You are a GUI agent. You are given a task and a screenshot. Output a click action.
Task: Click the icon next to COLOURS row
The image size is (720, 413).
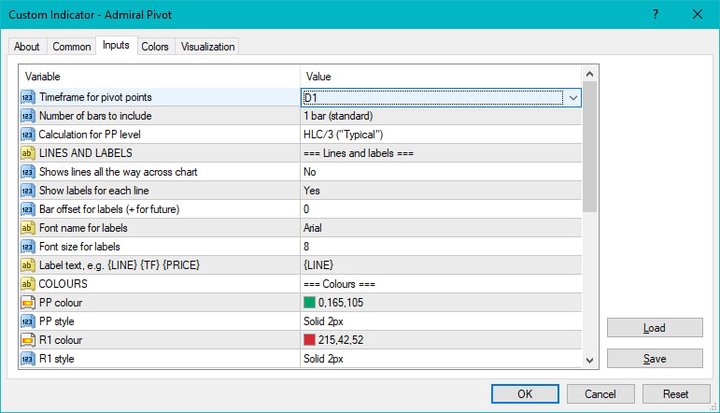tap(28, 284)
